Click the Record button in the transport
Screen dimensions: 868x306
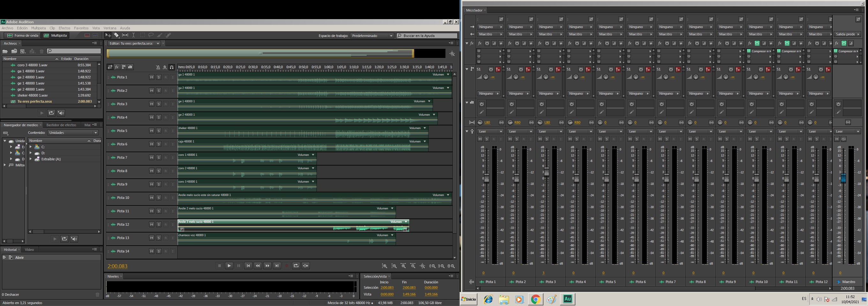287,266
